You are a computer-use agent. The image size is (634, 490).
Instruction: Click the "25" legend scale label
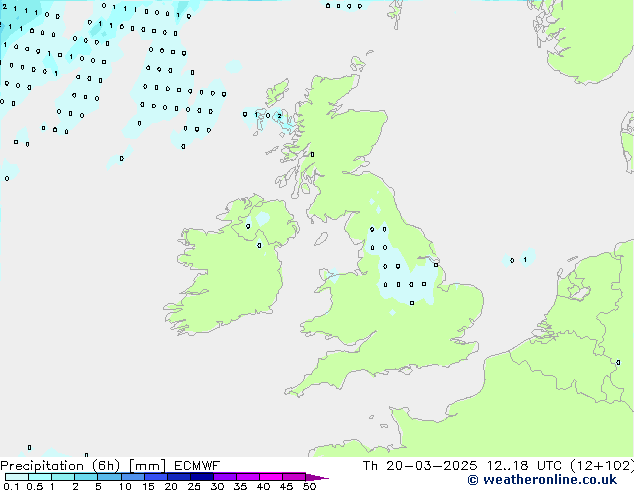[194, 486]
